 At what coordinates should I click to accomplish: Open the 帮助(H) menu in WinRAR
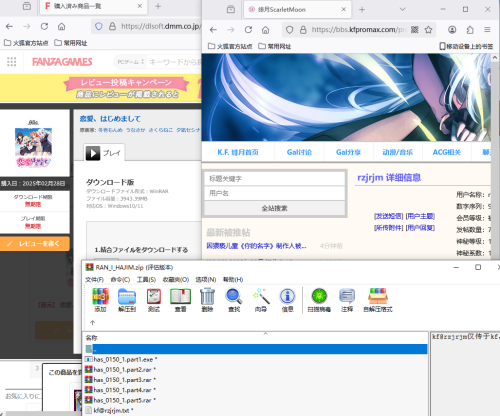[233, 279]
